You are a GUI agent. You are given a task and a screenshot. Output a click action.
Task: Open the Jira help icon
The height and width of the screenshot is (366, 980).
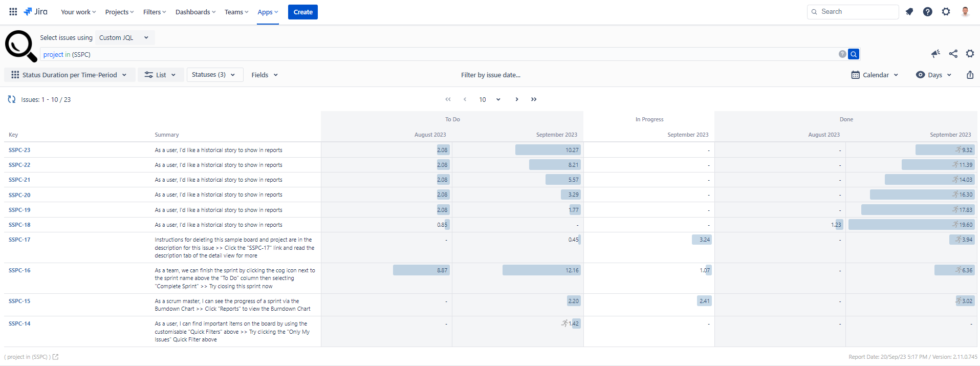[927, 12]
